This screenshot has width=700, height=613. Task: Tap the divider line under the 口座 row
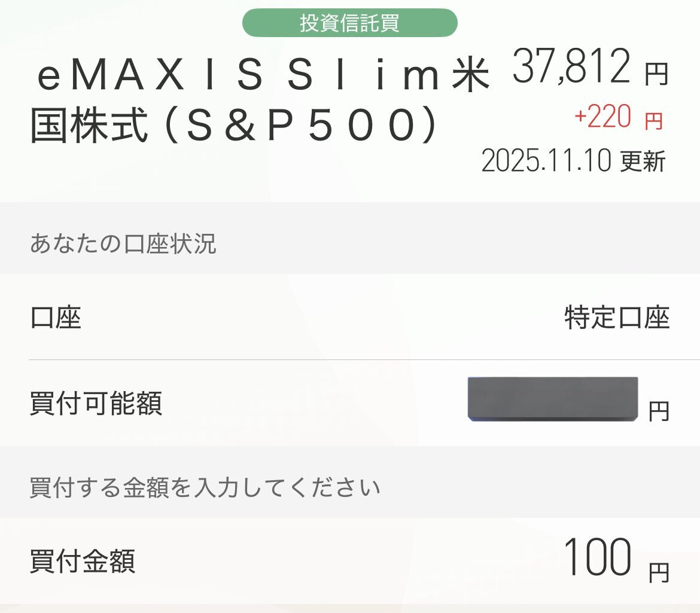pos(364,360)
